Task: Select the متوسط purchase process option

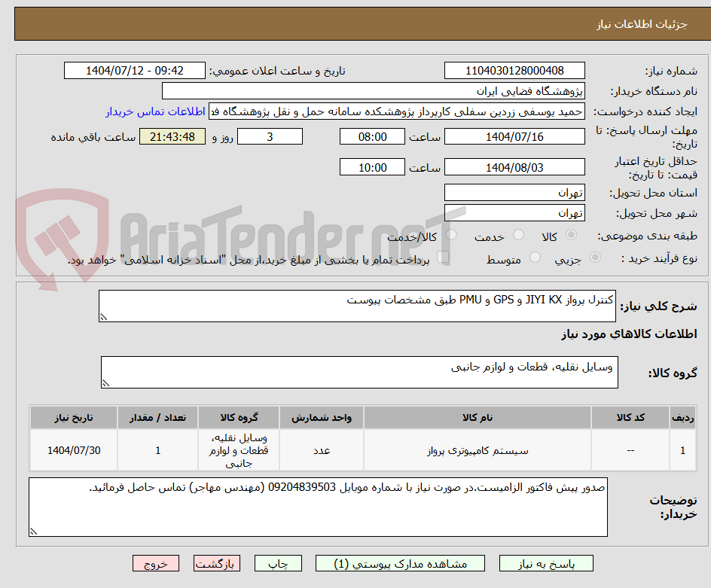Action: pos(536,258)
